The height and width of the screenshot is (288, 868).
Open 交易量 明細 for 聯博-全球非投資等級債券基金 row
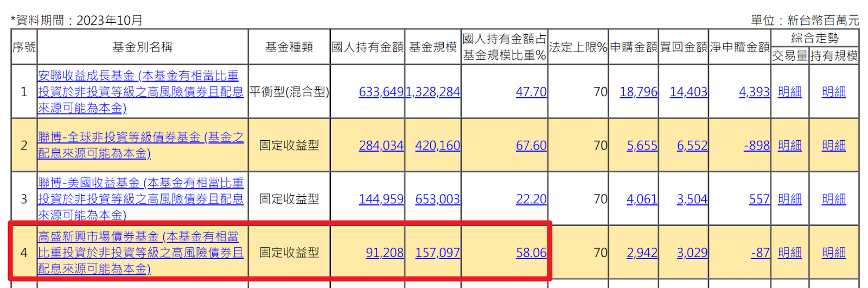click(x=790, y=146)
